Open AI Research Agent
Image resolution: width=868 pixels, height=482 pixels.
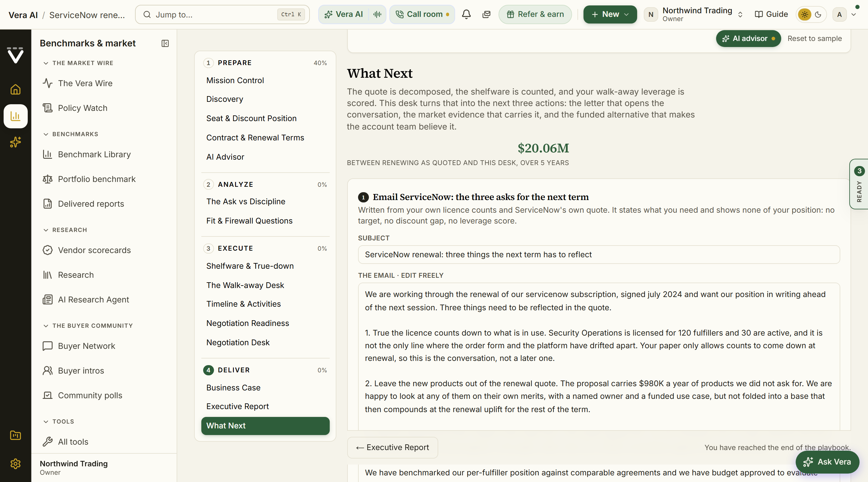coord(93,299)
